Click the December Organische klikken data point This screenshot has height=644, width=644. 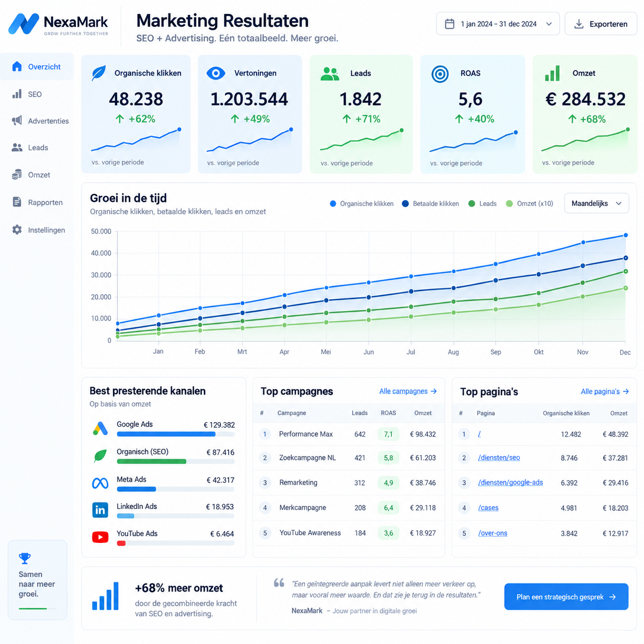pos(626,235)
